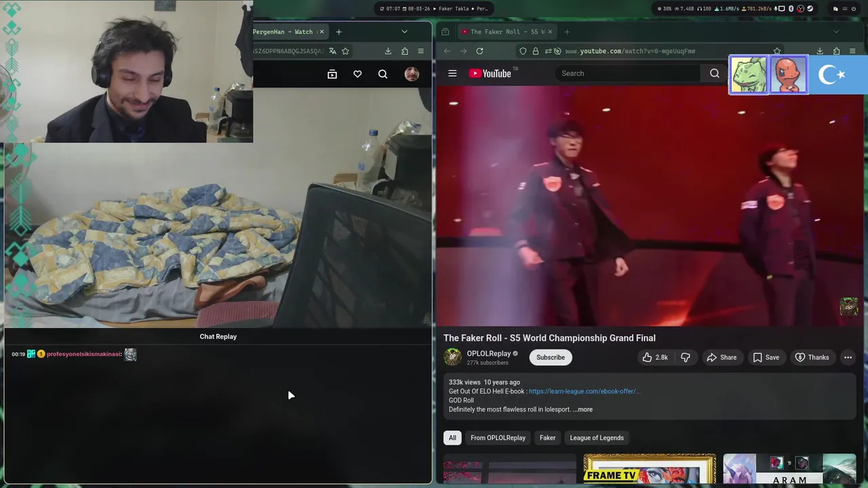Select the From OPLOLReplay chip
The image size is (868, 488).
498,438
